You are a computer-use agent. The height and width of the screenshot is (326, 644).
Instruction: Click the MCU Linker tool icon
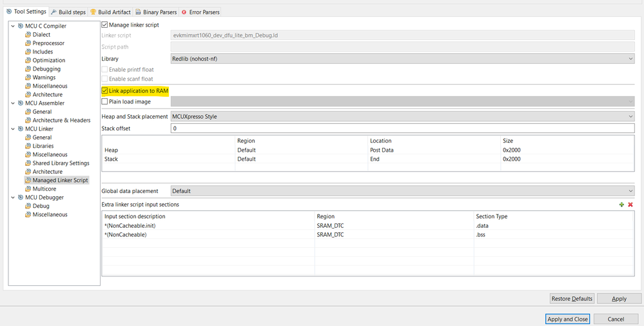coord(21,128)
